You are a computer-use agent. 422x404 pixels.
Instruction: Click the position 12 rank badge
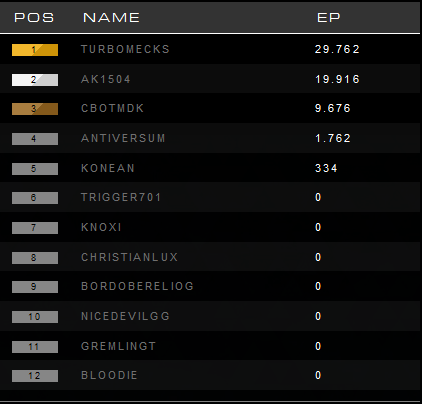tap(35, 376)
